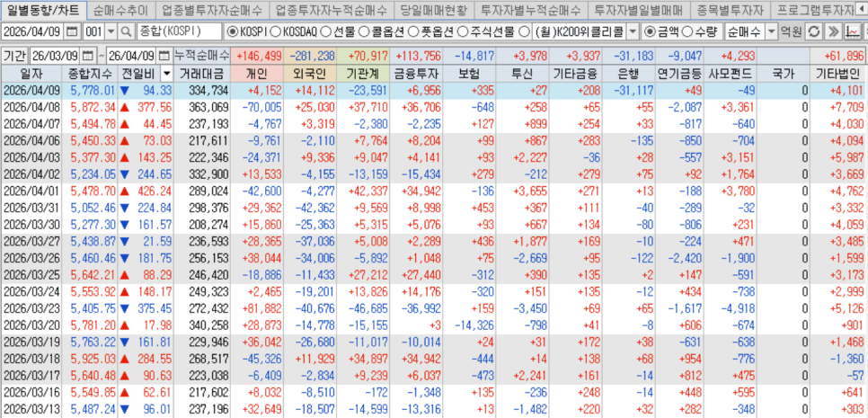This screenshot has height=418, width=868.
Task: Open calendar picker for start date 26/03/09
Action: (89, 56)
